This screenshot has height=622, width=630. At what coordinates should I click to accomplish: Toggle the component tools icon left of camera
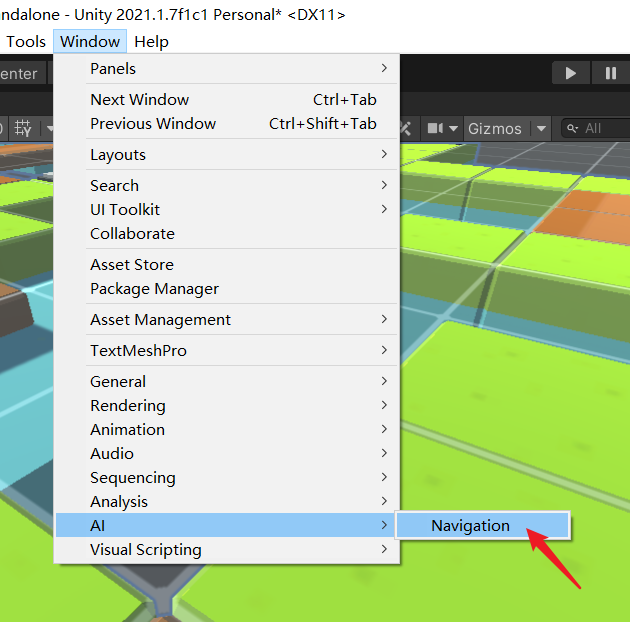pos(406,129)
